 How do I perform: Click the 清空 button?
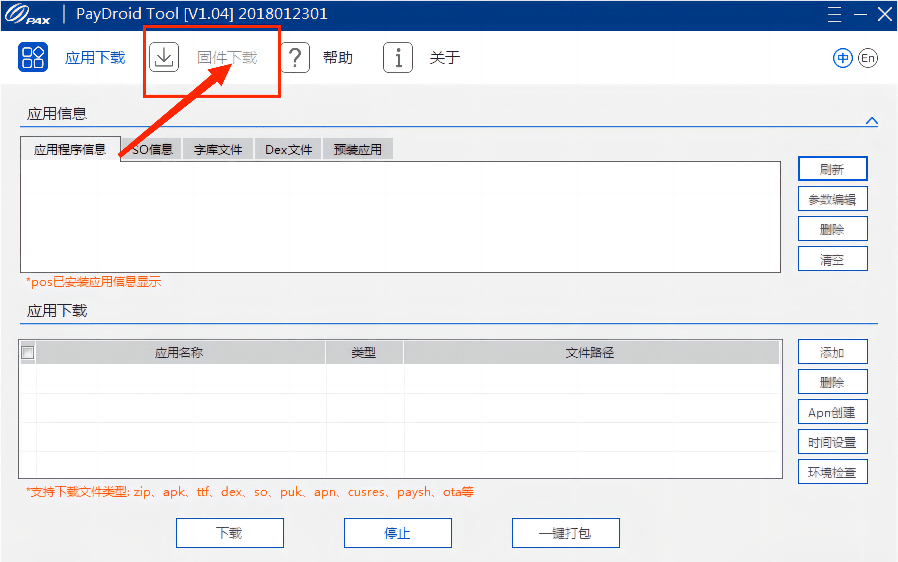click(833, 259)
